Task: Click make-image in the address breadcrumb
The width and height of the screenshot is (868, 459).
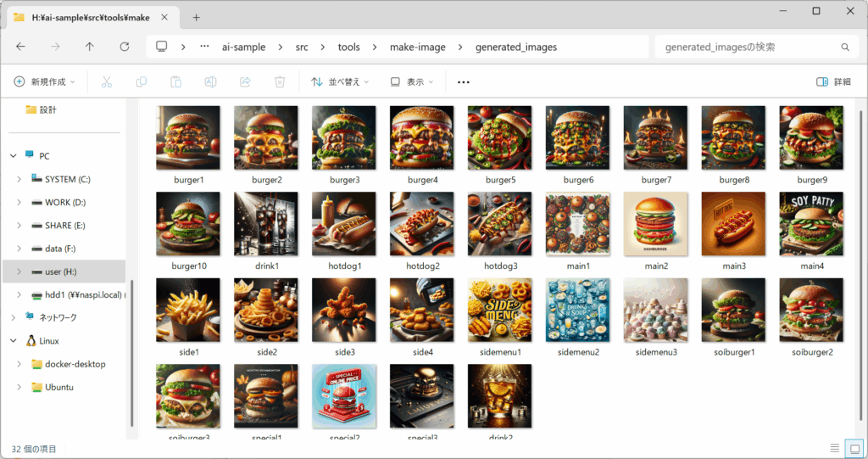Action: (x=417, y=47)
